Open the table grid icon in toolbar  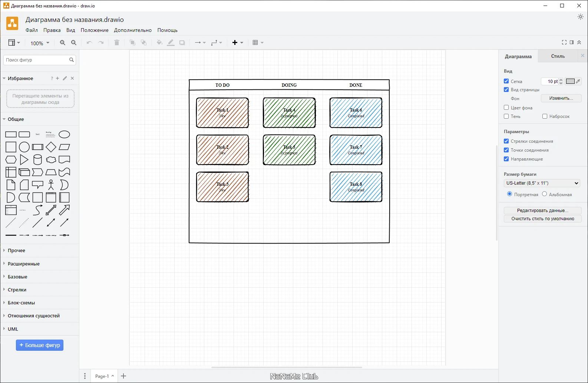(x=255, y=43)
